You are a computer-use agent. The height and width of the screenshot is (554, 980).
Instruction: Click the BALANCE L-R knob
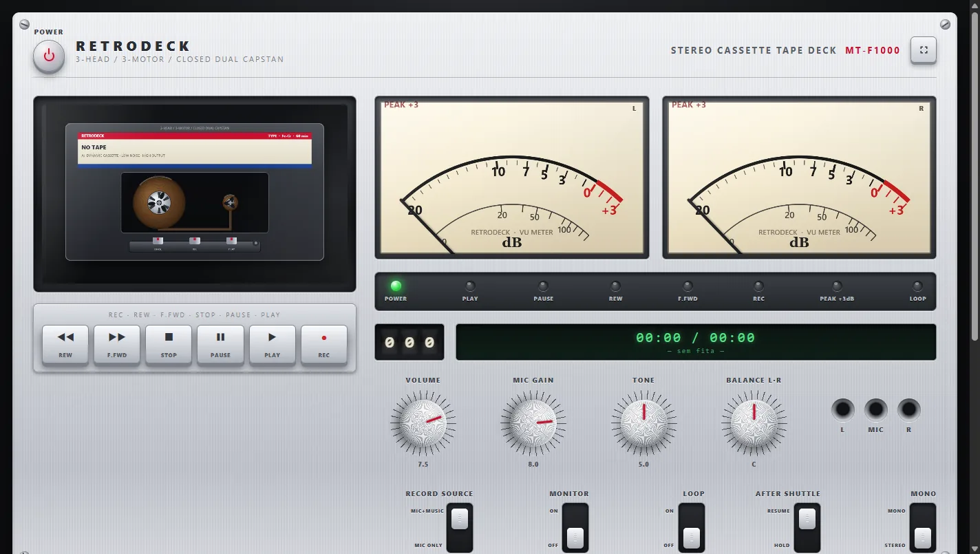[754, 423]
